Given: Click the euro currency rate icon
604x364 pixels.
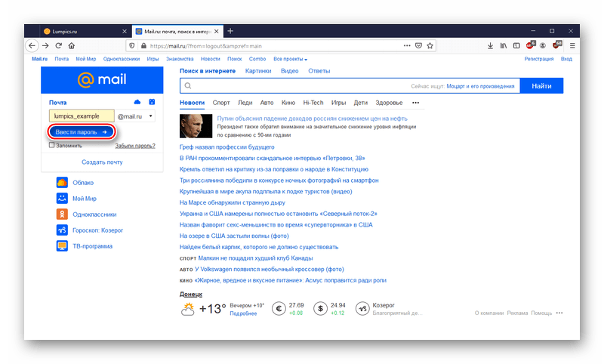Looking at the screenshot, I should pos(279,309).
